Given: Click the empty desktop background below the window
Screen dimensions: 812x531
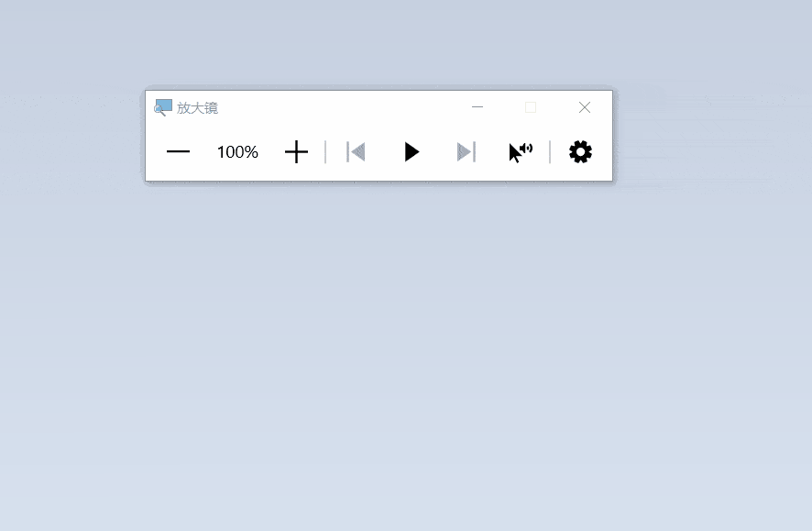Looking at the screenshot, I should click(x=406, y=352).
